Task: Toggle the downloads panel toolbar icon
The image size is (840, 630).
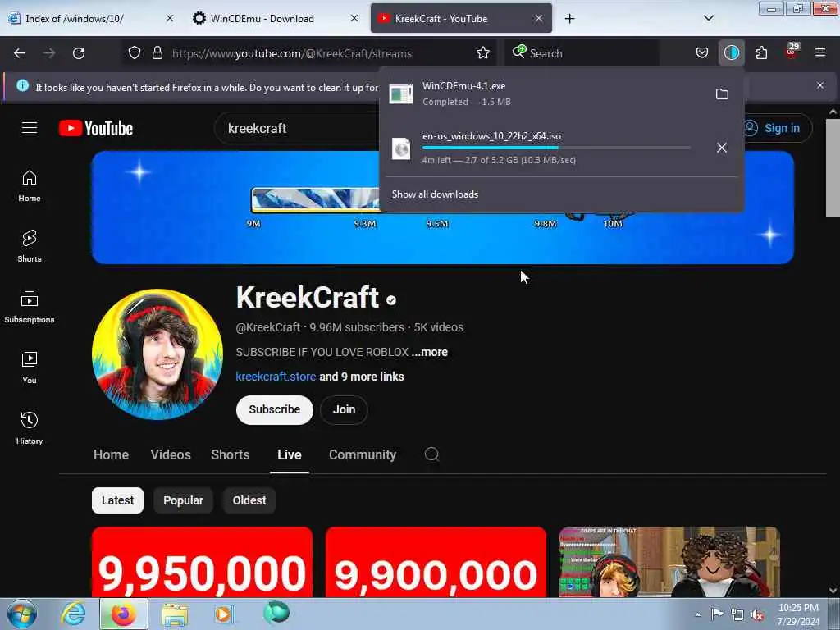Action: [731, 53]
